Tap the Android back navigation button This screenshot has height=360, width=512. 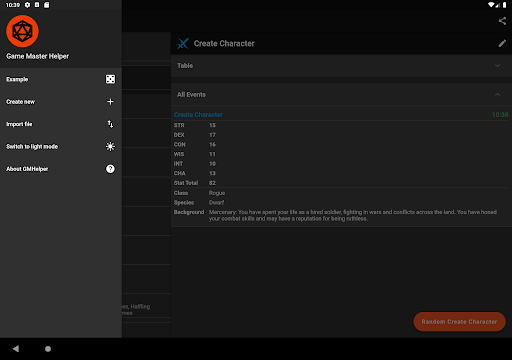coord(16,349)
